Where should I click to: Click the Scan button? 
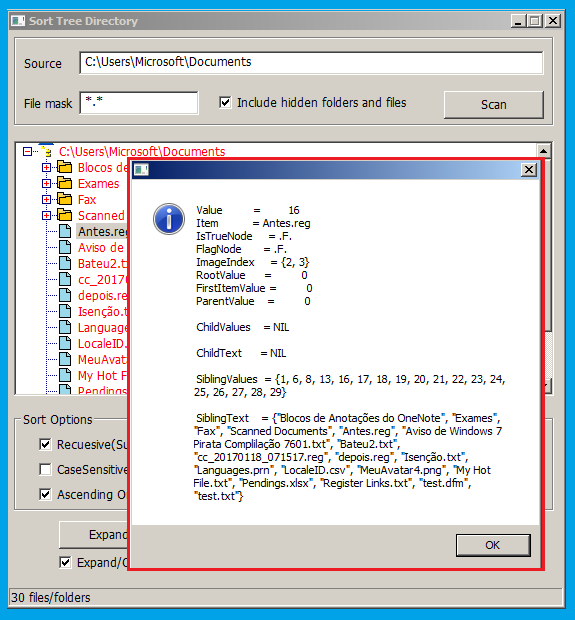tap(494, 105)
